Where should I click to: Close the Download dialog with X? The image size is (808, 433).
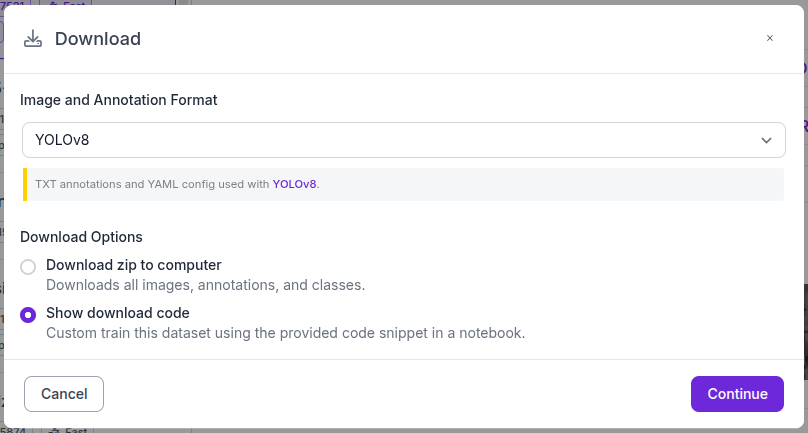tap(769, 38)
